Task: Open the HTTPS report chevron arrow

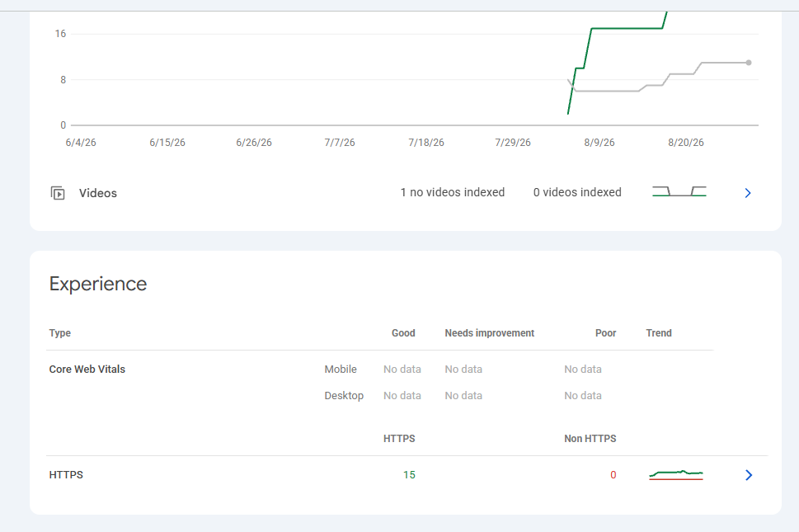Action: [x=748, y=475]
